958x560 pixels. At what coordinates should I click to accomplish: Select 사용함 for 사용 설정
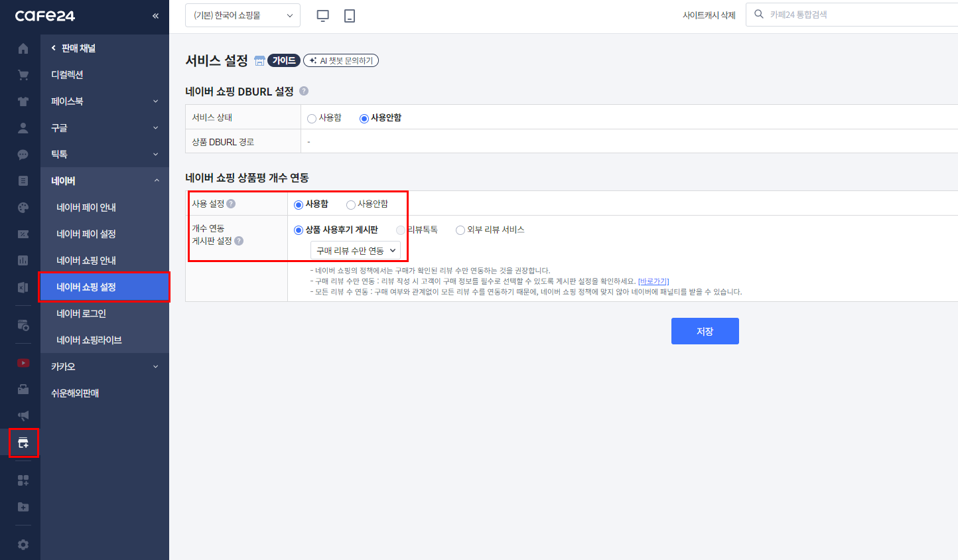(x=299, y=204)
